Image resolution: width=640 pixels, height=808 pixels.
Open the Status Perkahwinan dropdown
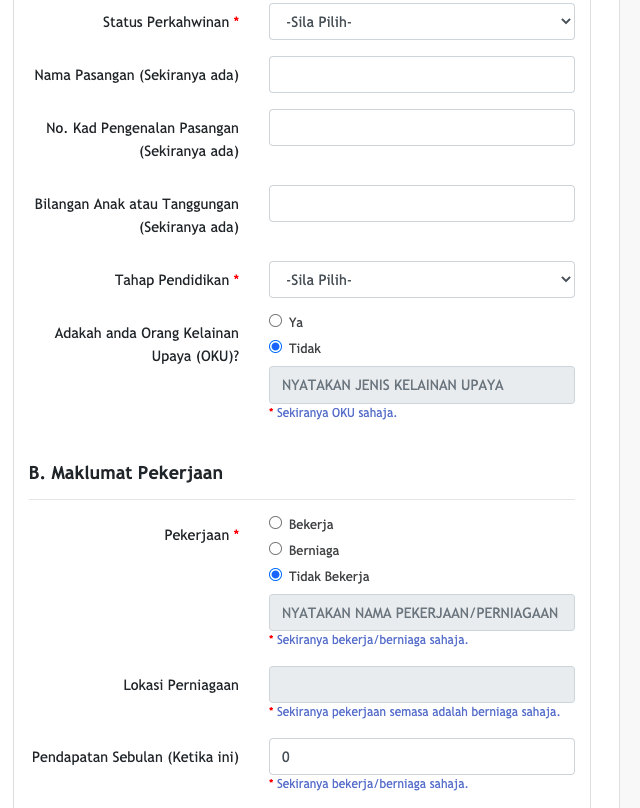tap(421, 21)
